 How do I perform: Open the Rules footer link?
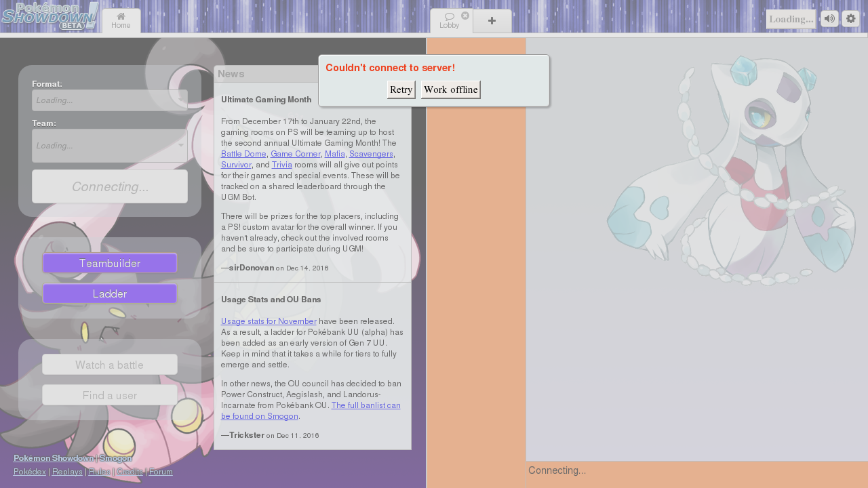tap(99, 472)
